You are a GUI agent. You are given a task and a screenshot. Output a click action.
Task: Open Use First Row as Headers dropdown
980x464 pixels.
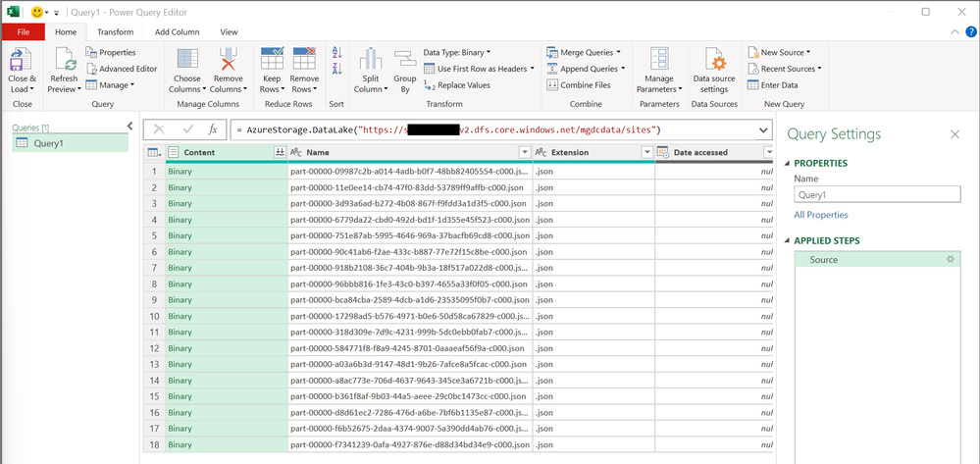coord(480,69)
